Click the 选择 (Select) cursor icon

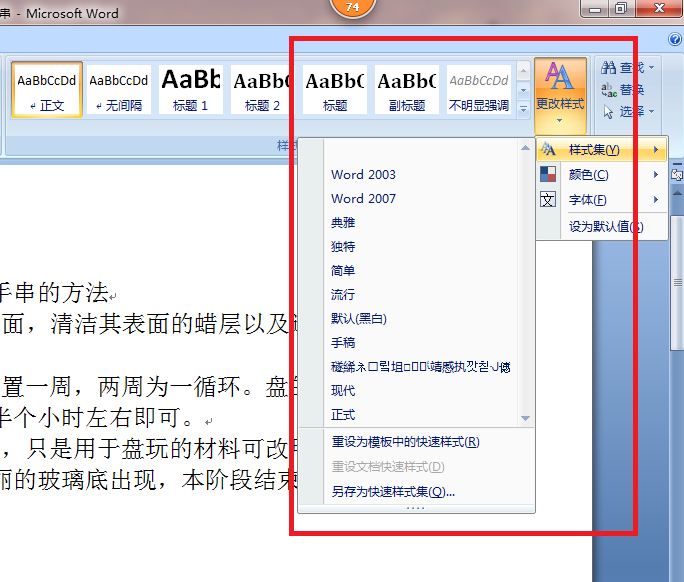pos(608,112)
